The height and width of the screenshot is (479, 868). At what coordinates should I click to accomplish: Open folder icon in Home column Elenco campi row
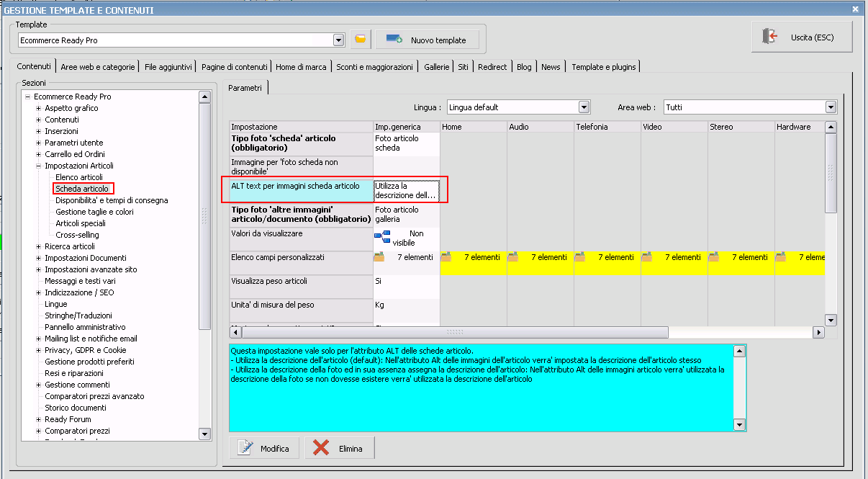[x=446, y=257]
